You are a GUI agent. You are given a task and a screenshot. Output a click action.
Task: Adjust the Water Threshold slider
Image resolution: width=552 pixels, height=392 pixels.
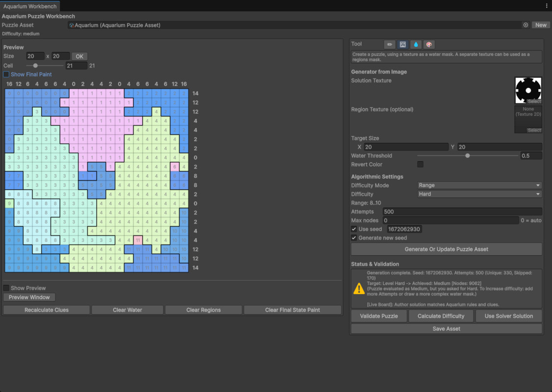point(468,155)
